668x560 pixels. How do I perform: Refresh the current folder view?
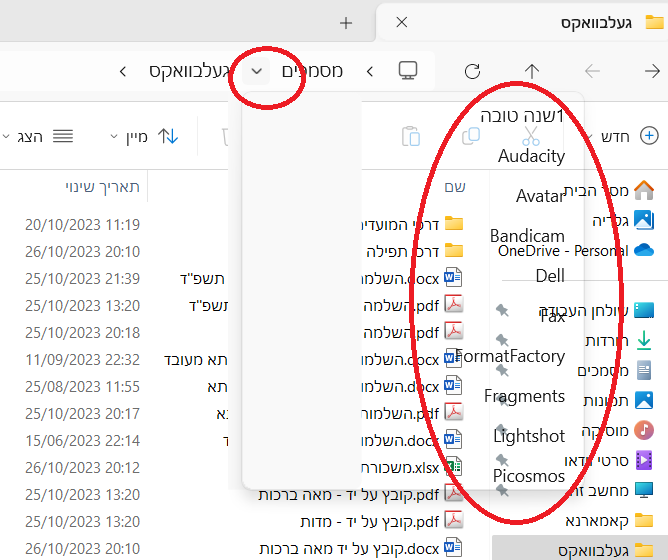pyautogui.click(x=472, y=71)
